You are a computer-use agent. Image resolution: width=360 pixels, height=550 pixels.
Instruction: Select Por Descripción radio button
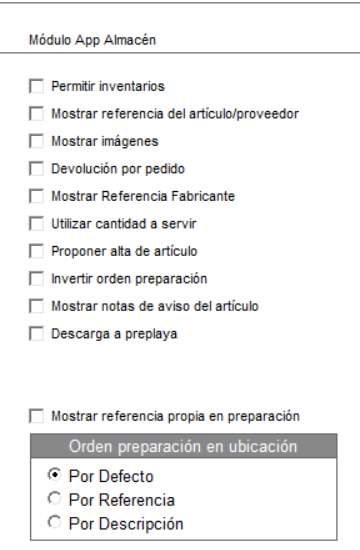click(x=54, y=522)
